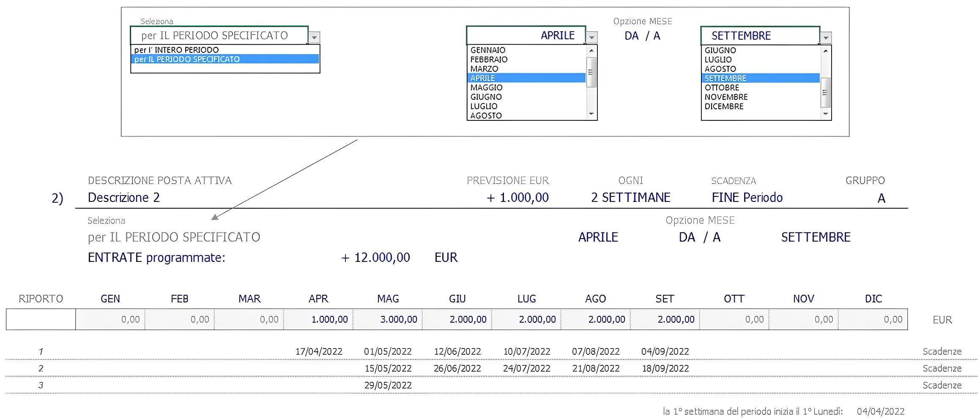Click scroll-down arrow of end month list
This screenshot has width=980, height=419.
pyautogui.click(x=826, y=114)
